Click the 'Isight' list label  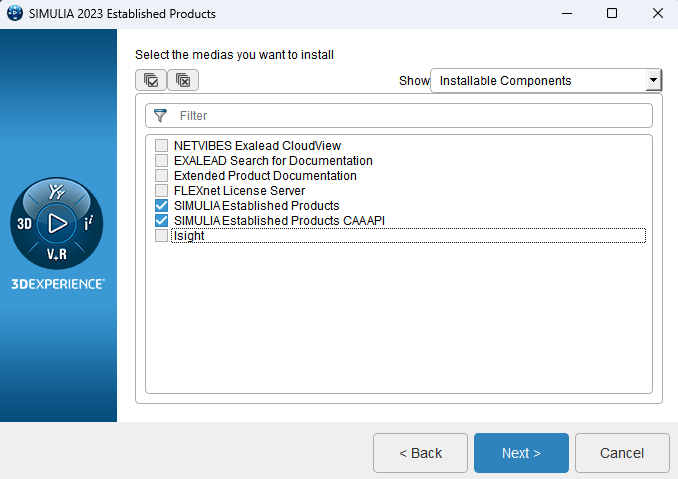(189, 236)
